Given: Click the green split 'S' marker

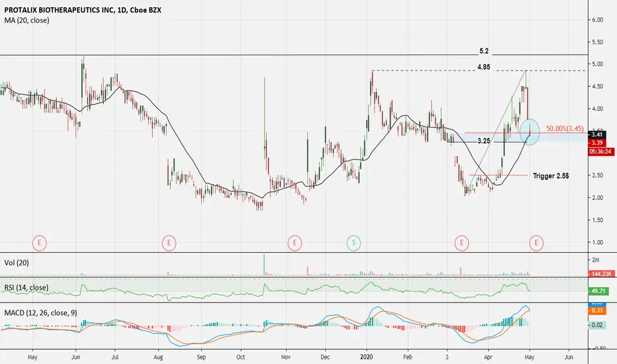Looking at the screenshot, I should (354, 243).
